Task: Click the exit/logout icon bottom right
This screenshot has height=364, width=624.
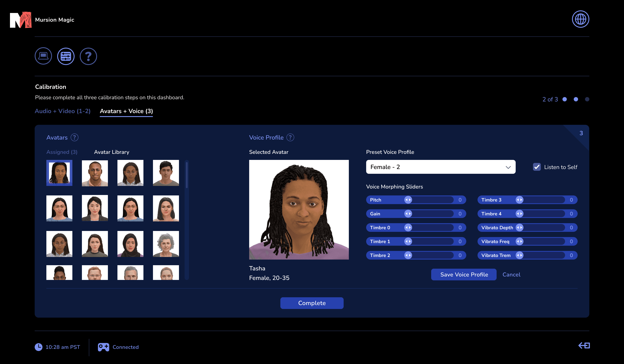Action: [x=584, y=346]
